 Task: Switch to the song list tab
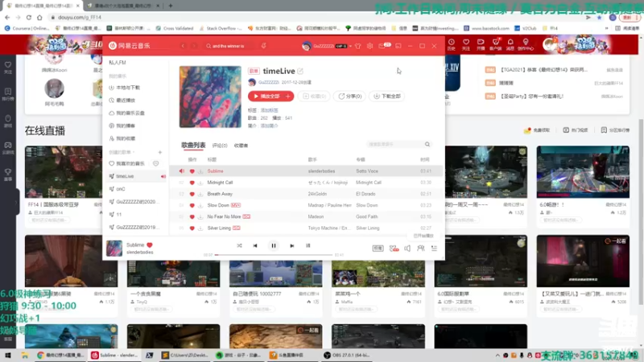tap(193, 146)
